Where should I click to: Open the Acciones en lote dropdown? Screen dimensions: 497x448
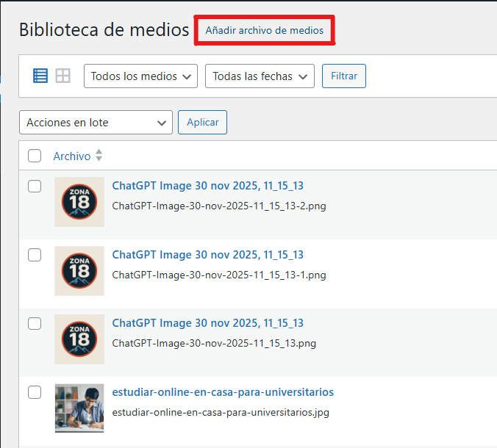(96, 123)
